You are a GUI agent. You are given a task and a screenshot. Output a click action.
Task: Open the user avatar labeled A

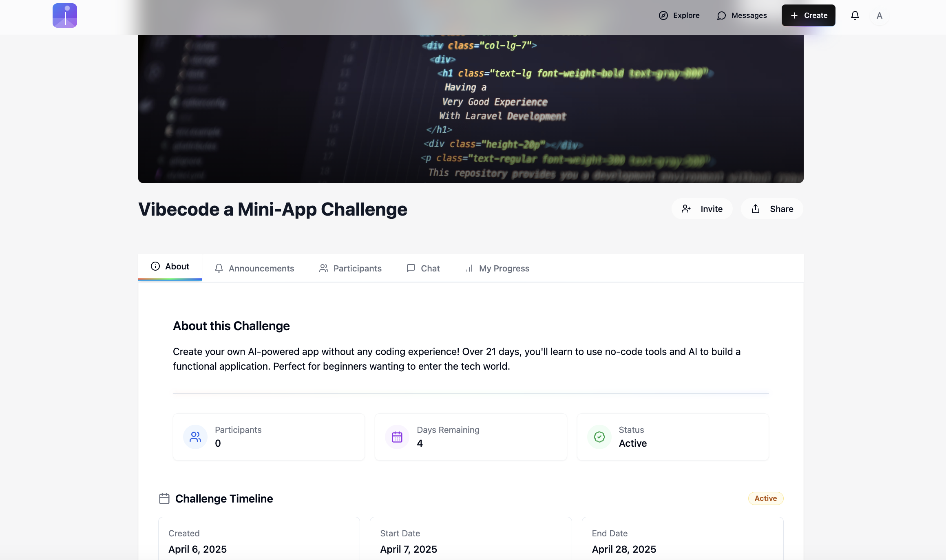tap(880, 15)
